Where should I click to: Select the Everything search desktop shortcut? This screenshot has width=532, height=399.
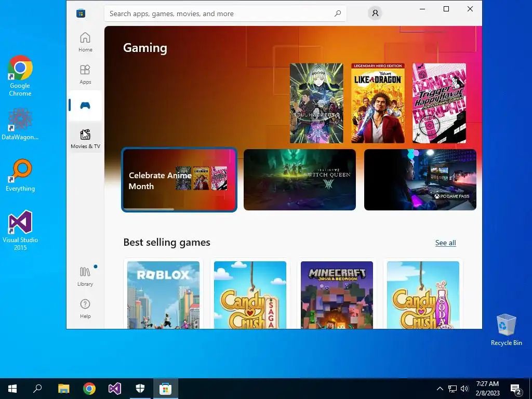pos(20,176)
